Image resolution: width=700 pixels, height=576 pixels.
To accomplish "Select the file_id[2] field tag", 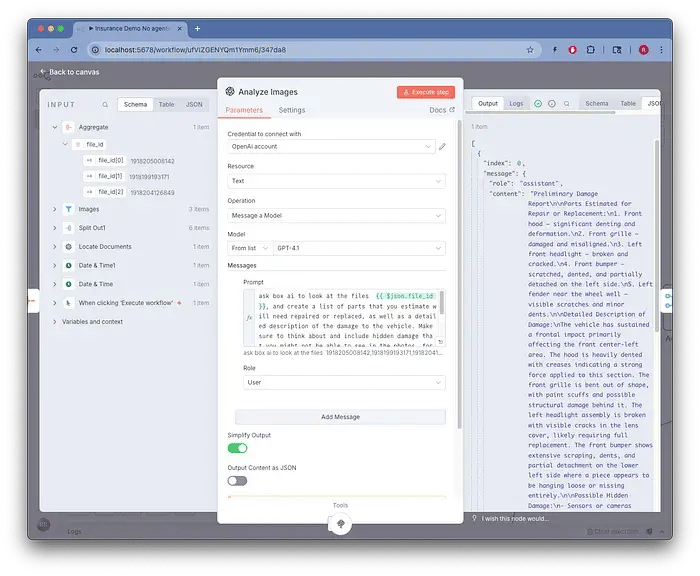I will [105, 192].
